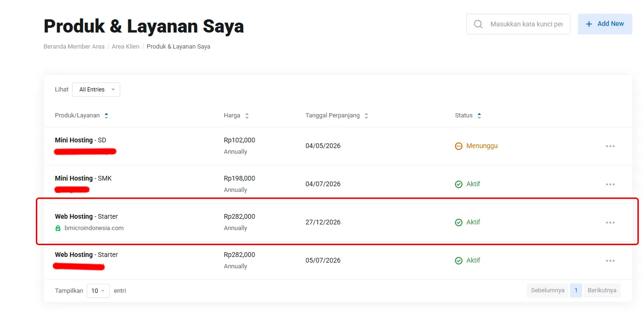Go to Berikutnya next page
The height and width of the screenshot is (322, 644).
click(x=602, y=290)
